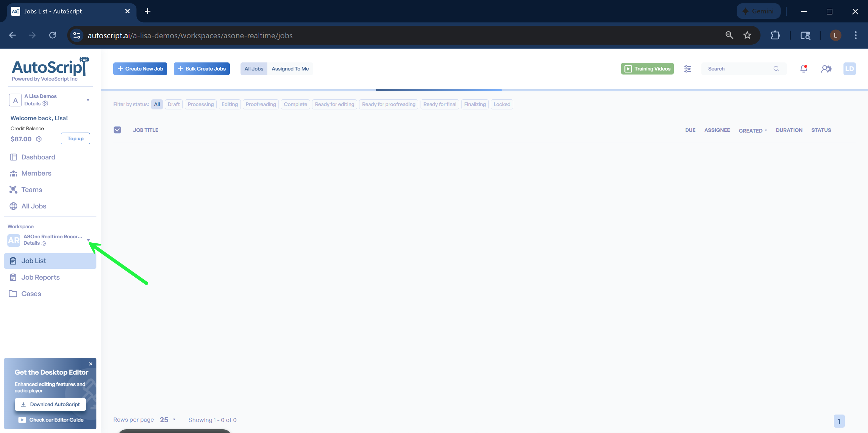The width and height of the screenshot is (868, 433).
Task: Open the Check our Editor Guide link
Action: [x=56, y=420]
